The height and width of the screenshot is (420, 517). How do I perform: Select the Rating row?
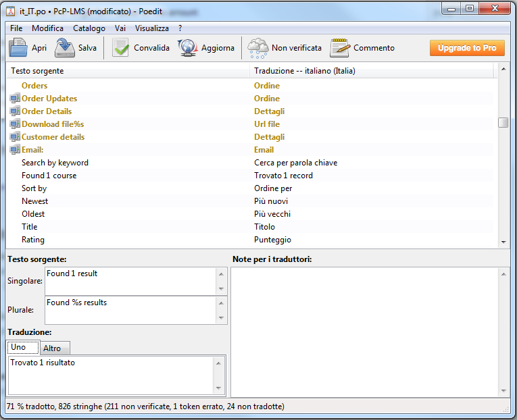pos(251,240)
